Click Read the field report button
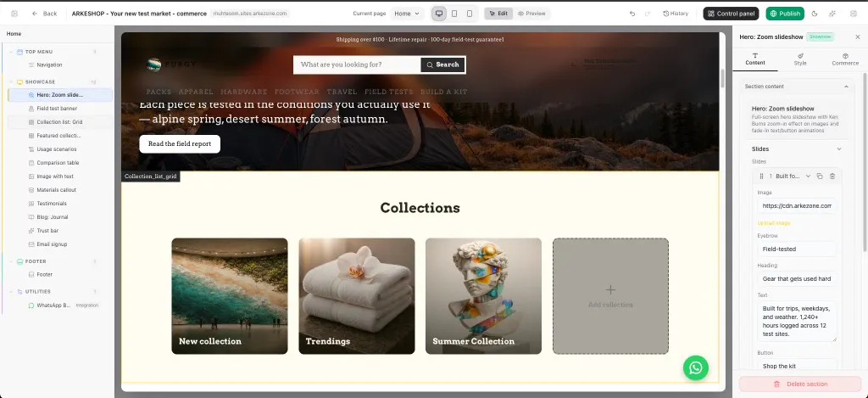868x398 pixels. click(180, 144)
